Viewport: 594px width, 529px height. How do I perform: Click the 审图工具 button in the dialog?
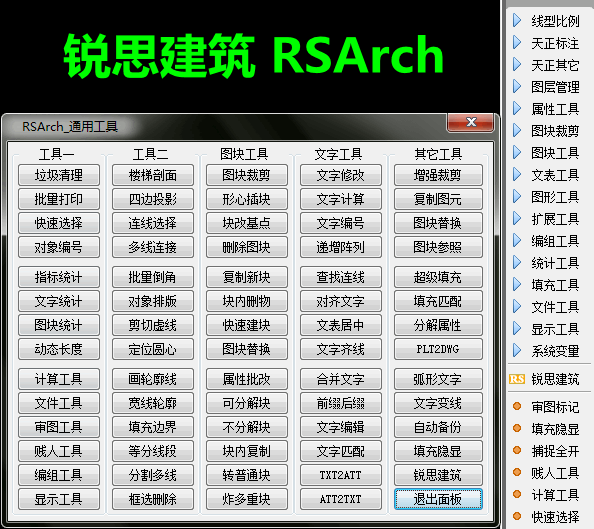(x=59, y=427)
